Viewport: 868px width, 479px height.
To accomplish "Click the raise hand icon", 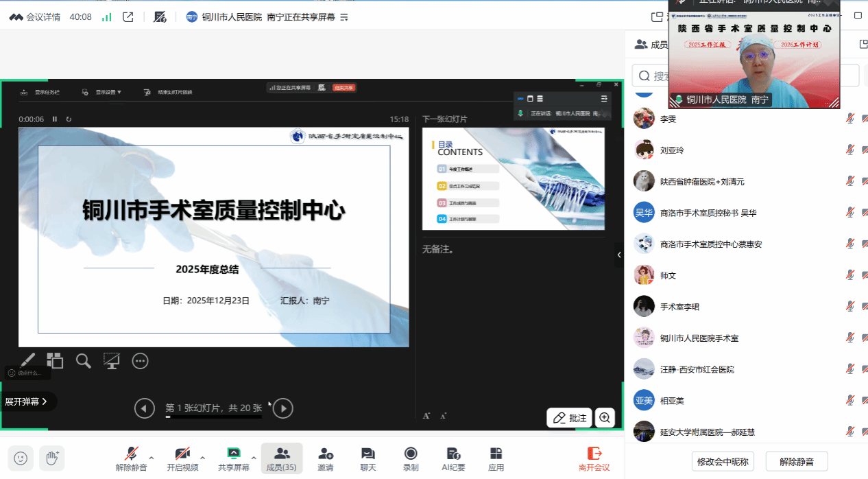I will [52, 458].
